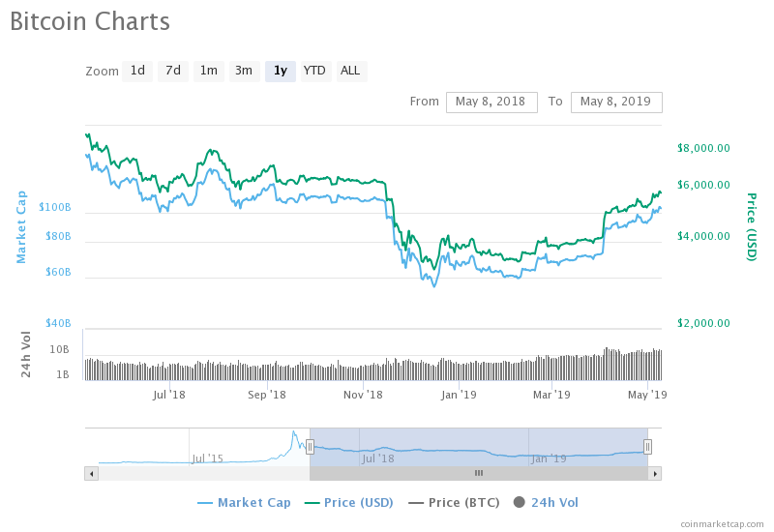This screenshot has height=532, width=774.
Task: Click the navigator scrollbar thumb grip
Action: coord(479,473)
